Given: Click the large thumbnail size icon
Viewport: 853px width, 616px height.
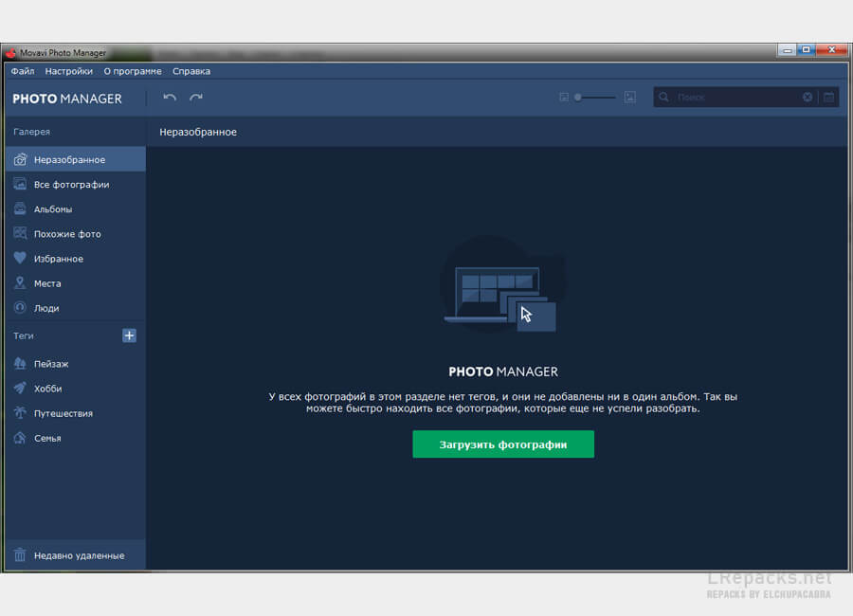Looking at the screenshot, I should click(630, 98).
